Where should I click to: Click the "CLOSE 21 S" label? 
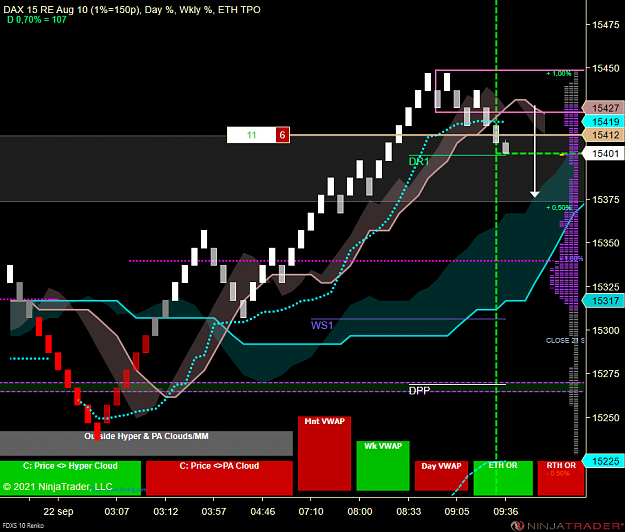coord(565,340)
